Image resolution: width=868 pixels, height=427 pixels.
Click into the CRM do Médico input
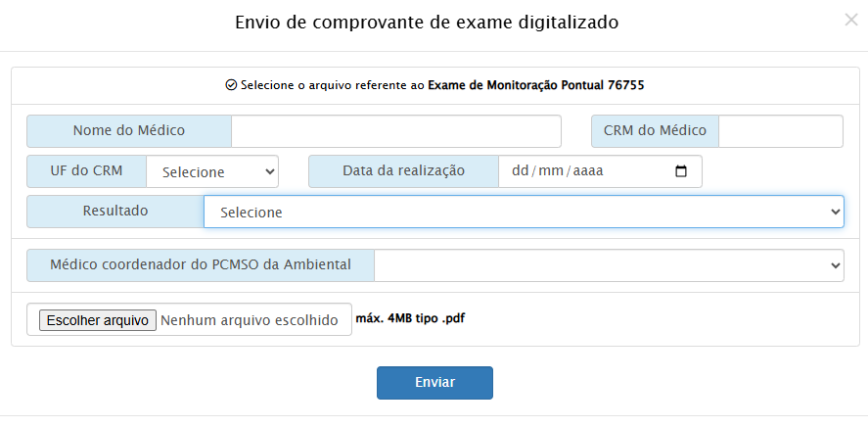[x=780, y=131]
